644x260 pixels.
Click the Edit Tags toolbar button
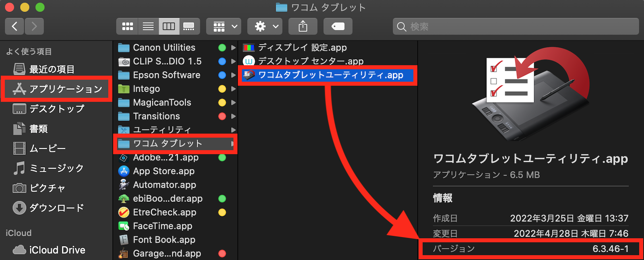click(338, 27)
